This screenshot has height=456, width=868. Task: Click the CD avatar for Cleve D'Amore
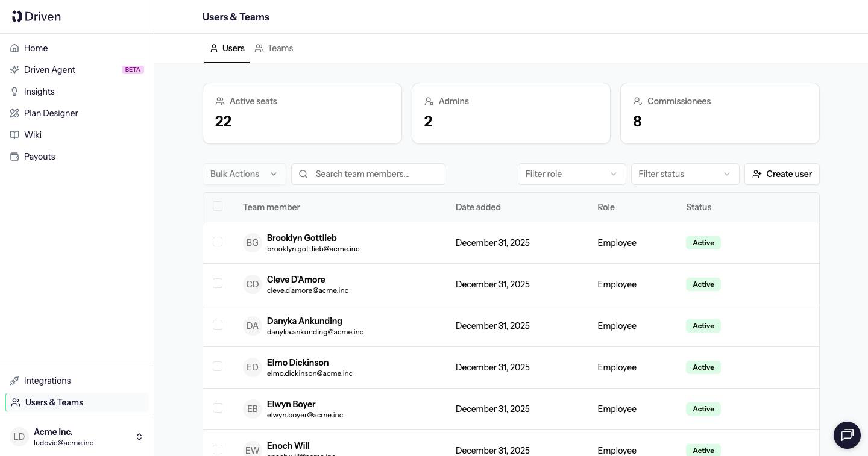click(252, 284)
